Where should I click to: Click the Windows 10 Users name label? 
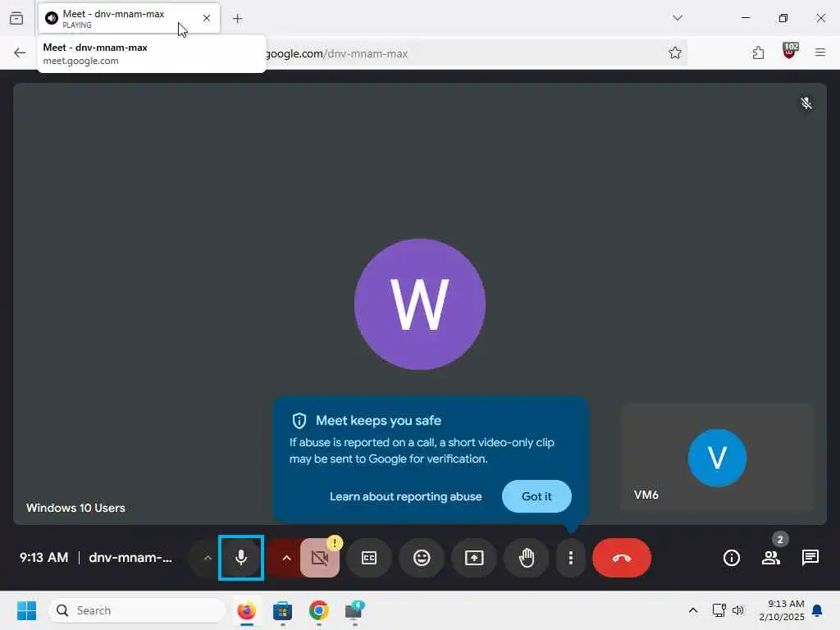click(x=75, y=508)
